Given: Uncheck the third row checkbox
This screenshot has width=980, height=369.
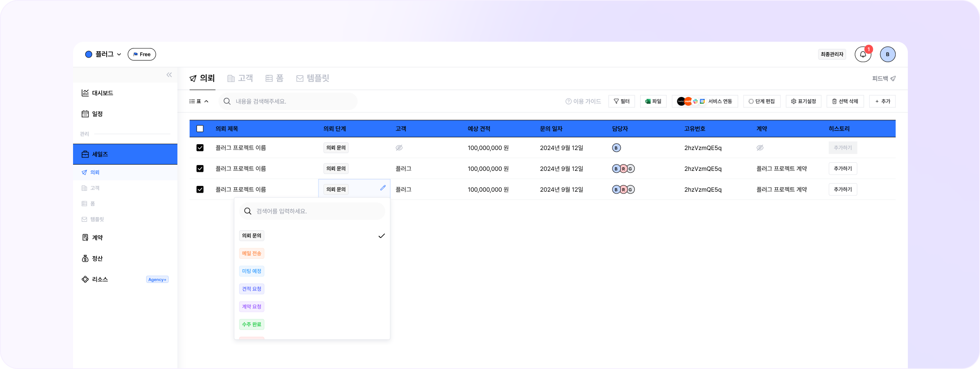Looking at the screenshot, I should (x=200, y=189).
